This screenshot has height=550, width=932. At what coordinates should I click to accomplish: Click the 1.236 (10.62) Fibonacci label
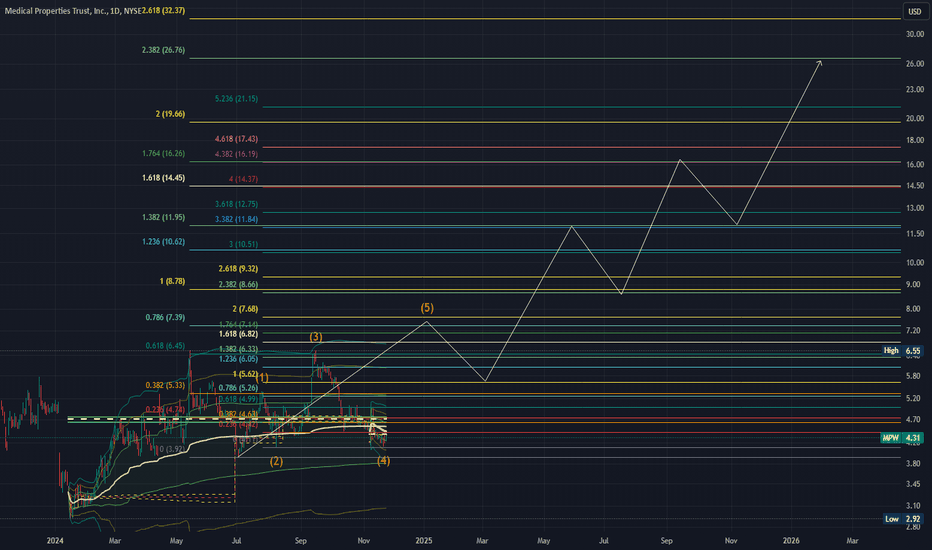click(163, 242)
